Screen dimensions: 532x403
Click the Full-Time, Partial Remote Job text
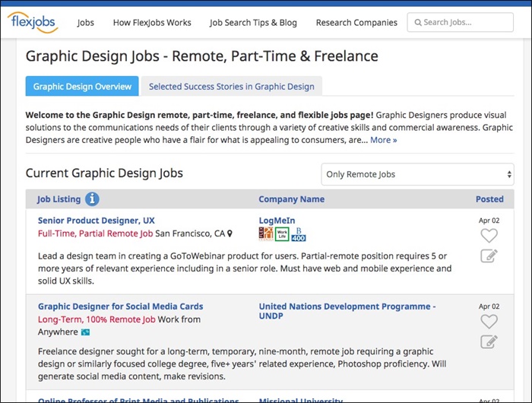coord(95,233)
